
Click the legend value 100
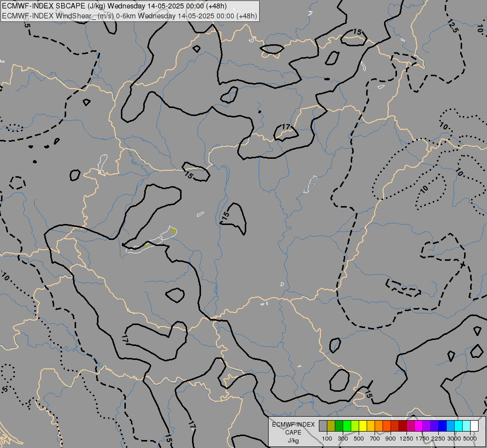tap(327, 439)
